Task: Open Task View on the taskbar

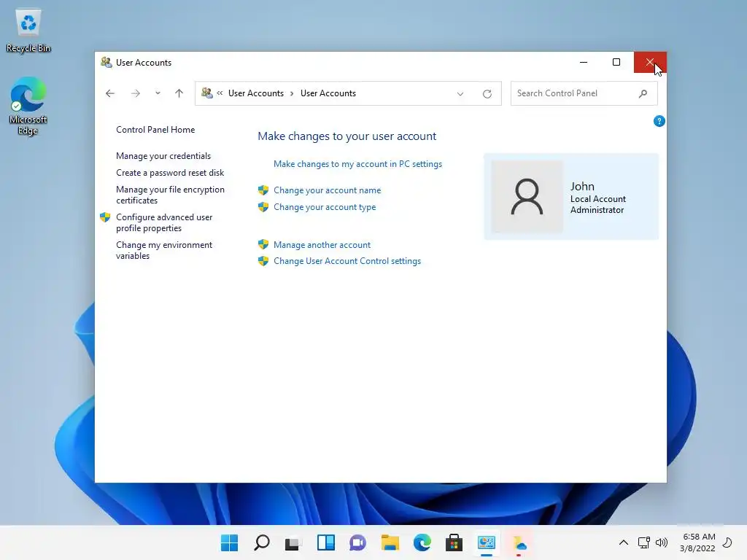Action: pos(293,542)
